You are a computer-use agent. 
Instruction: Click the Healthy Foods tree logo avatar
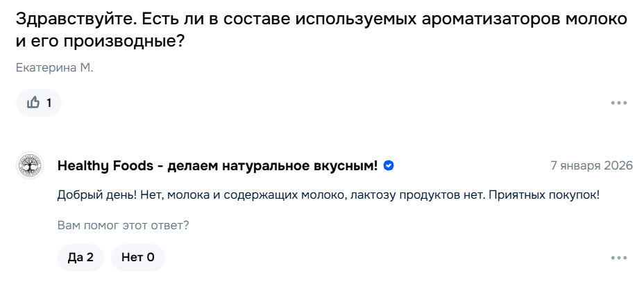[29, 165]
